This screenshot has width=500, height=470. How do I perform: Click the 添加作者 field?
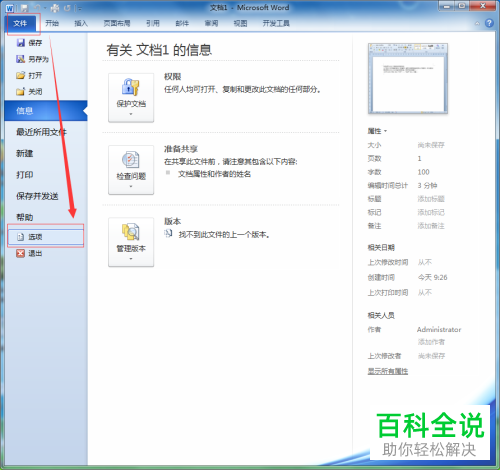[431, 342]
